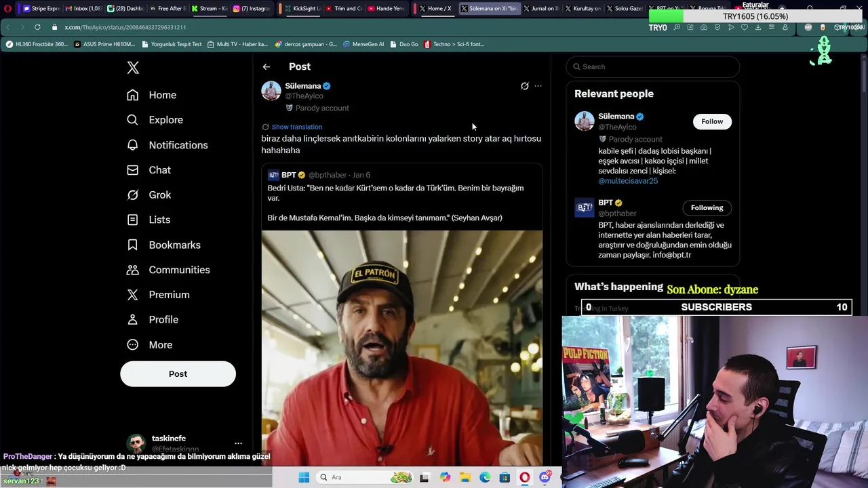
Task: Open Grok from the sidebar
Action: click(149, 195)
